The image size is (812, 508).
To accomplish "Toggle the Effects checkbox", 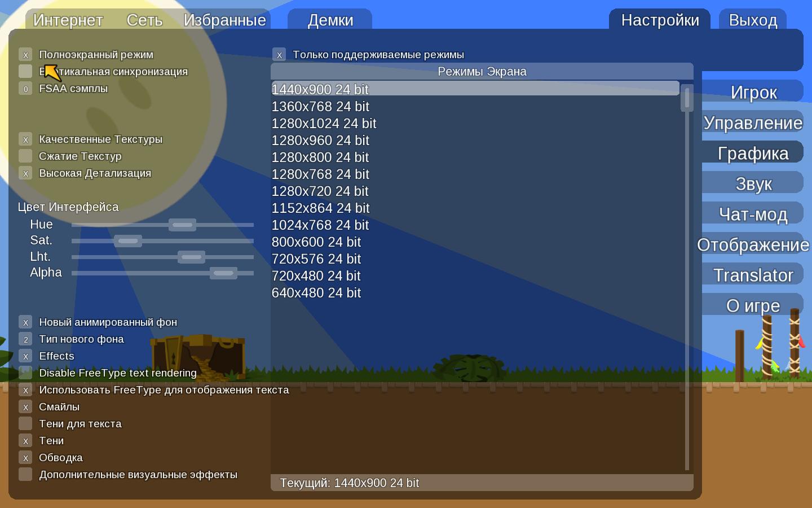I will 25,356.
